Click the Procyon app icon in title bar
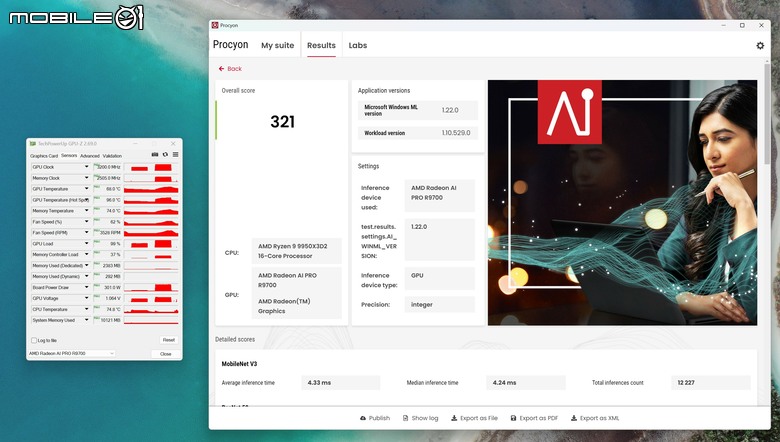This screenshot has width=780, height=442. pos(215,25)
